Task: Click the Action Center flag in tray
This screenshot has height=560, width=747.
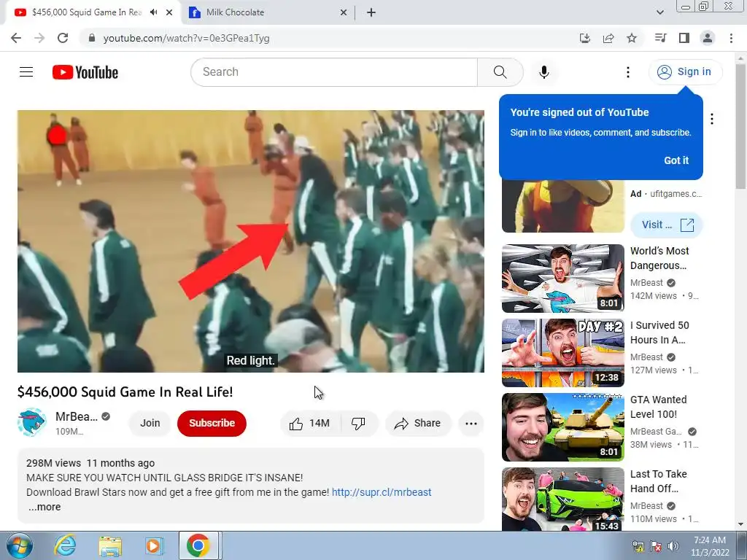Action: click(x=656, y=546)
